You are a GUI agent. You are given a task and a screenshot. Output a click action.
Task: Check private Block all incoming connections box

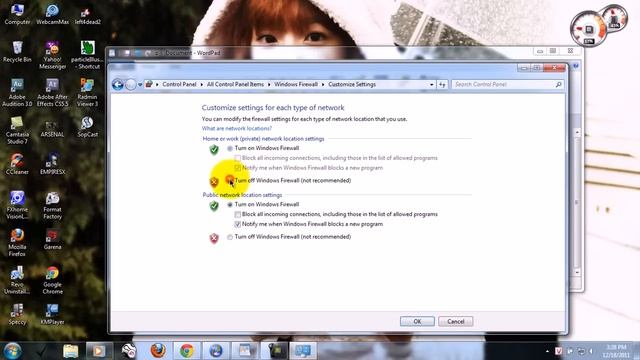pos(238,158)
